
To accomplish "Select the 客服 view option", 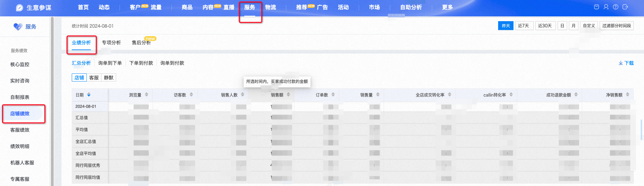I will click(94, 78).
